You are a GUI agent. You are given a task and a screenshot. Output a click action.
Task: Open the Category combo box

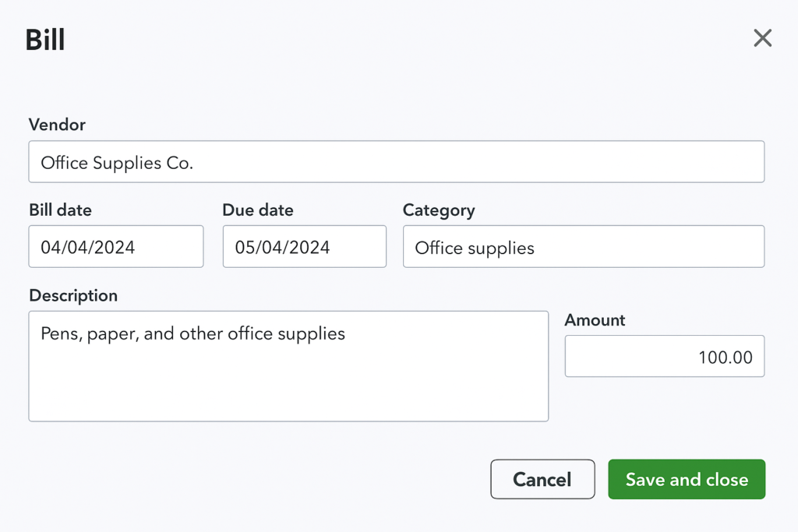[x=583, y=247]
